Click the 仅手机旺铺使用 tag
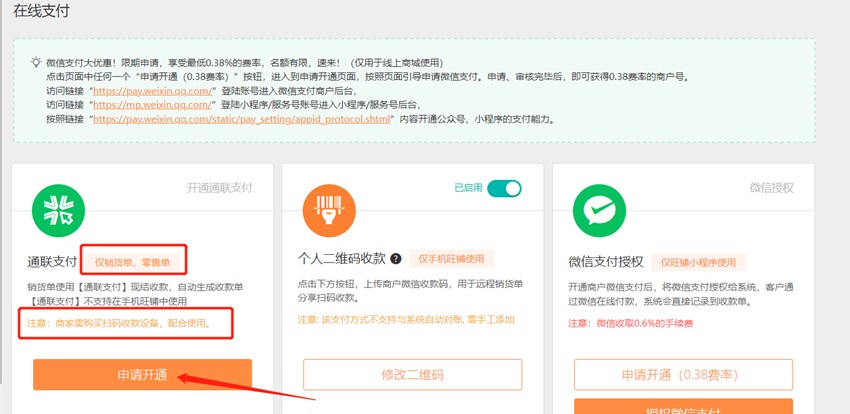 (x=451, y=258)
